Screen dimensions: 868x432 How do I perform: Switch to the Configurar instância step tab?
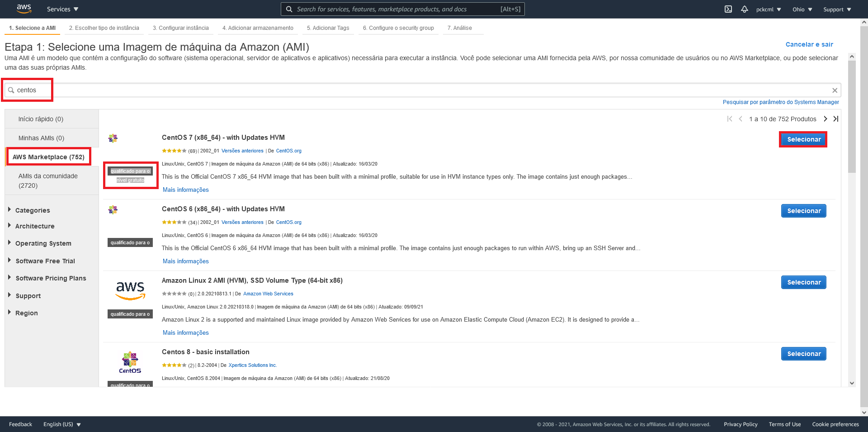click(x=180, y=28)
